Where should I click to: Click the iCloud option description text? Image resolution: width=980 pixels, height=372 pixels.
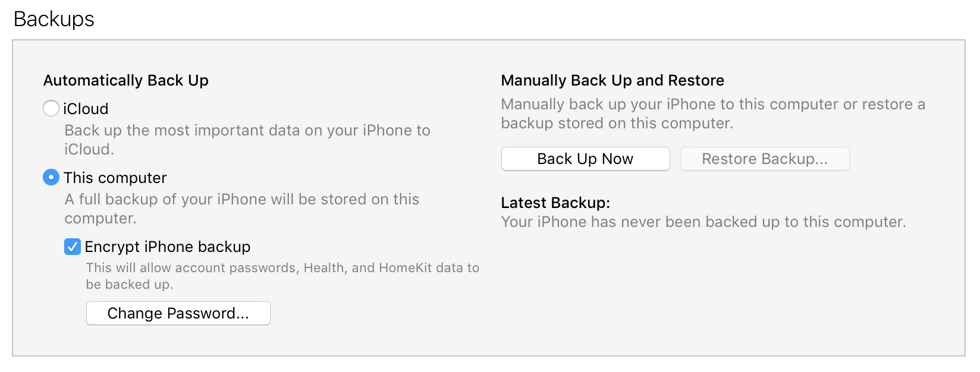[x=247, y=140]
